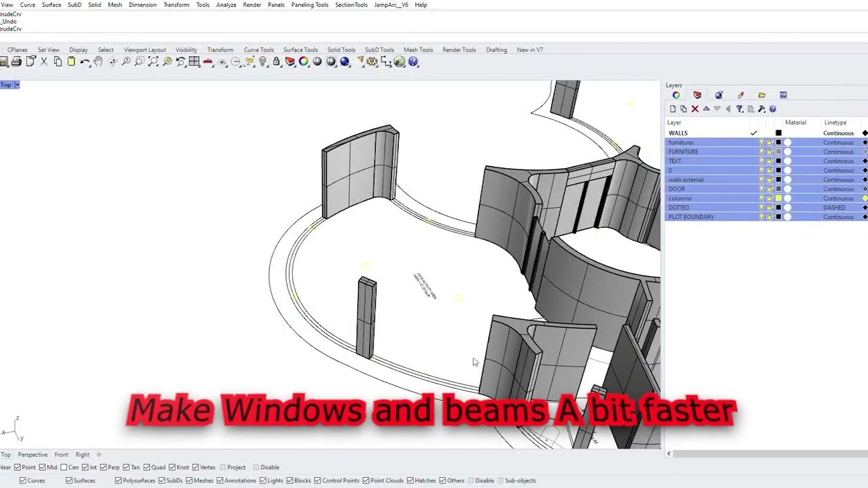Switch to the Front viewport tab

61,455
